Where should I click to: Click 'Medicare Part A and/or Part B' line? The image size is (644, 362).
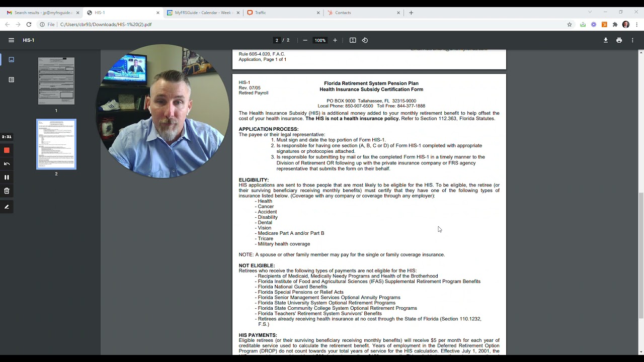click(291, 233)
